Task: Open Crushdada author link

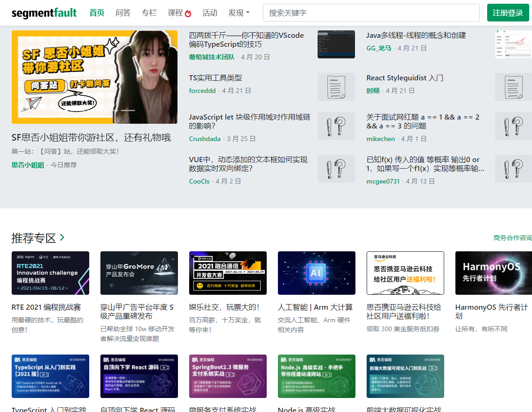Action: [205, 139]
